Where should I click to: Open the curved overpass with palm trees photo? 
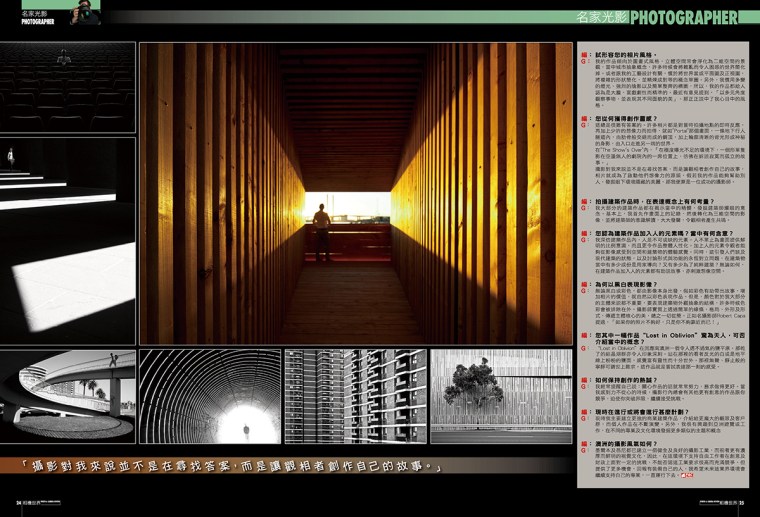pos(67,397)
